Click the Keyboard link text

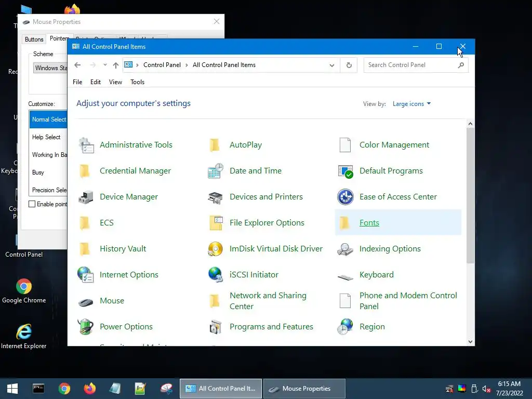(377, 275)
